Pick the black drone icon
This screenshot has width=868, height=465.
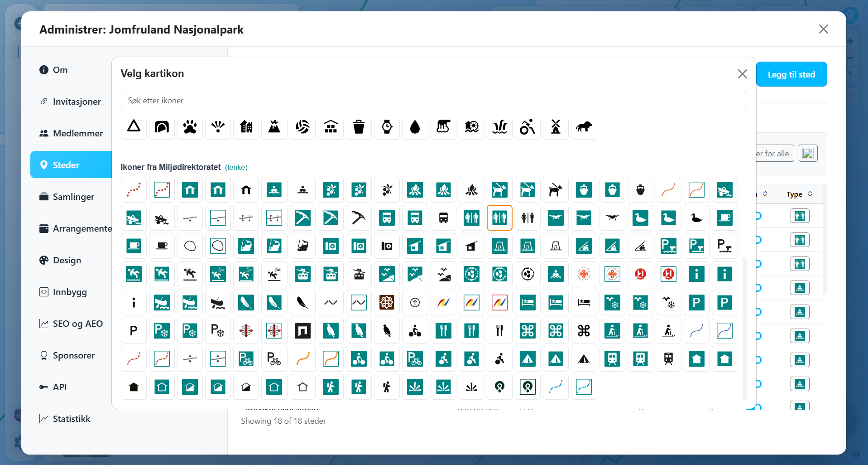612,218
